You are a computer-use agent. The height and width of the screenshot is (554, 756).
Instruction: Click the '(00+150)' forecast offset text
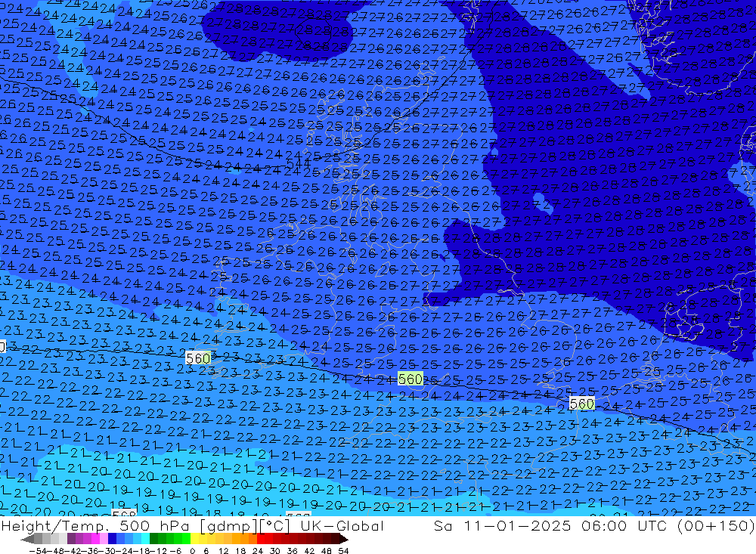(x=715, y=525)
